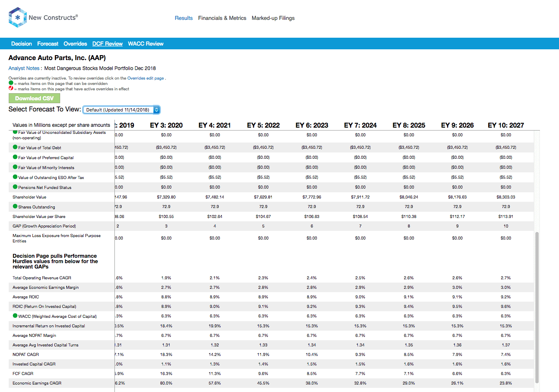Click Shareholder Value per Share $100.55
This screenshot has height=392, width=559.
(166, 216)
